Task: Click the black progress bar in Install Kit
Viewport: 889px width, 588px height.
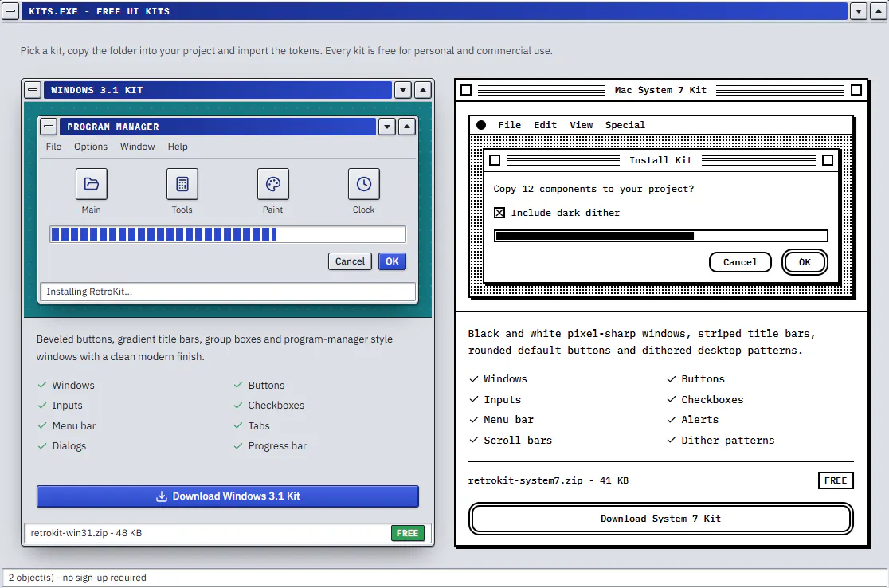Action: 661,236
